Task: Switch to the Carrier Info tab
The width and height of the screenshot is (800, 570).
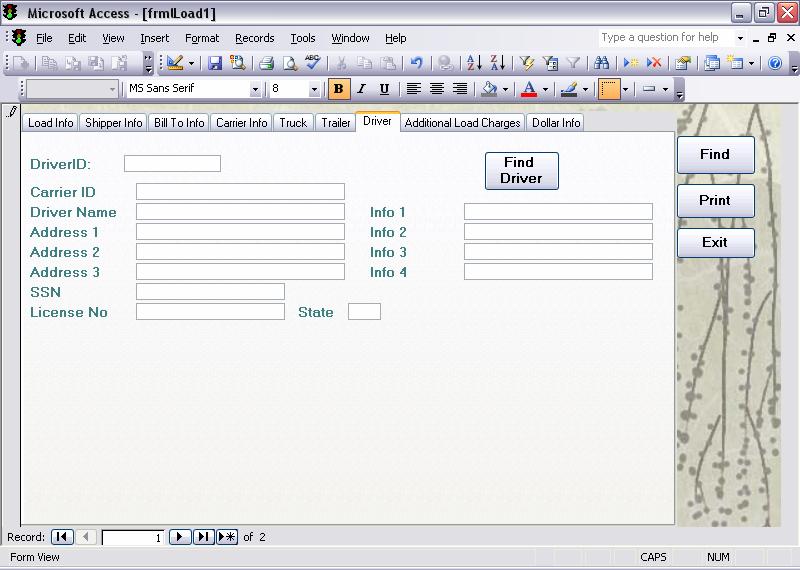Action: tap(241, 123)
